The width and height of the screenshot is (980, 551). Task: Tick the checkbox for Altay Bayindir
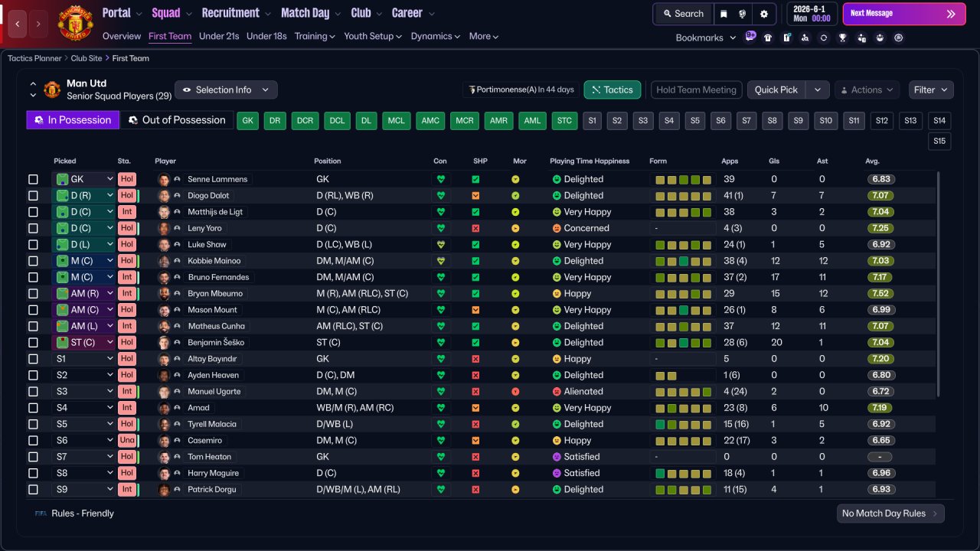pyautogui.click(x=33, y=359)
